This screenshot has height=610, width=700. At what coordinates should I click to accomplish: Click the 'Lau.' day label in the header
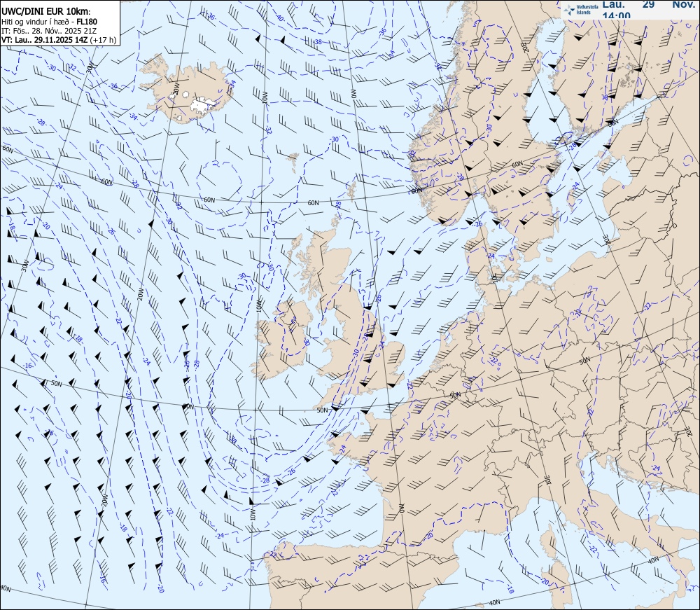click(613, 4)
